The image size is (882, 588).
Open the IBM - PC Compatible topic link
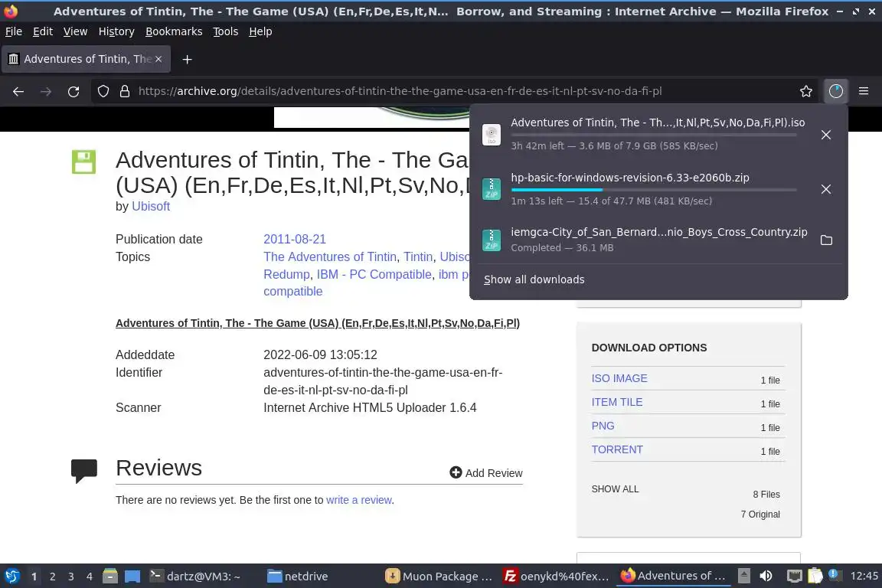(374, 274)
